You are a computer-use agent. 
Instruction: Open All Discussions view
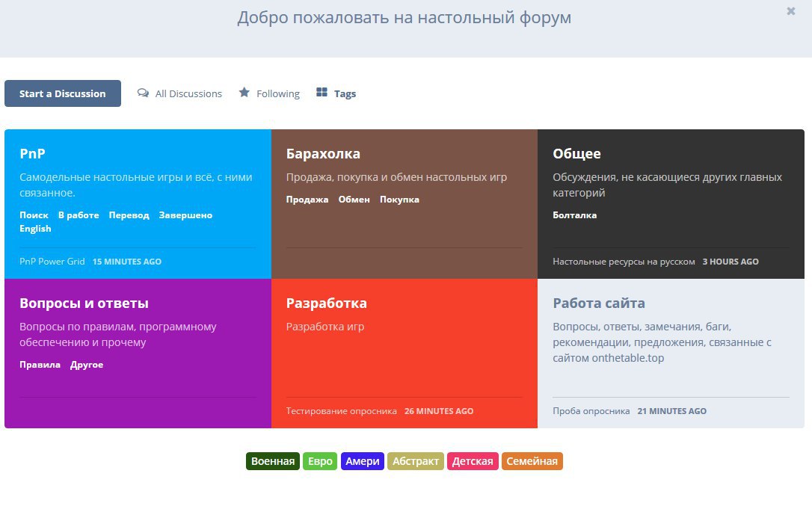point(179,93)
